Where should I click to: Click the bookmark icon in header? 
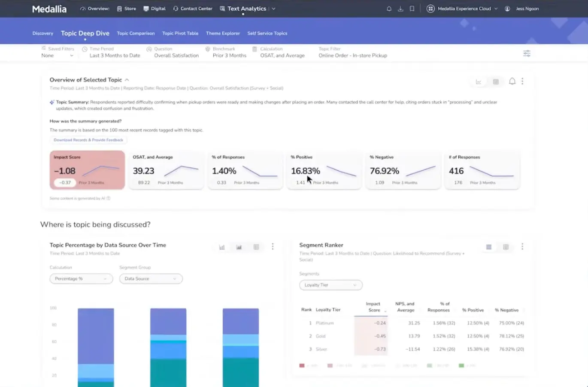pos(412,9)
